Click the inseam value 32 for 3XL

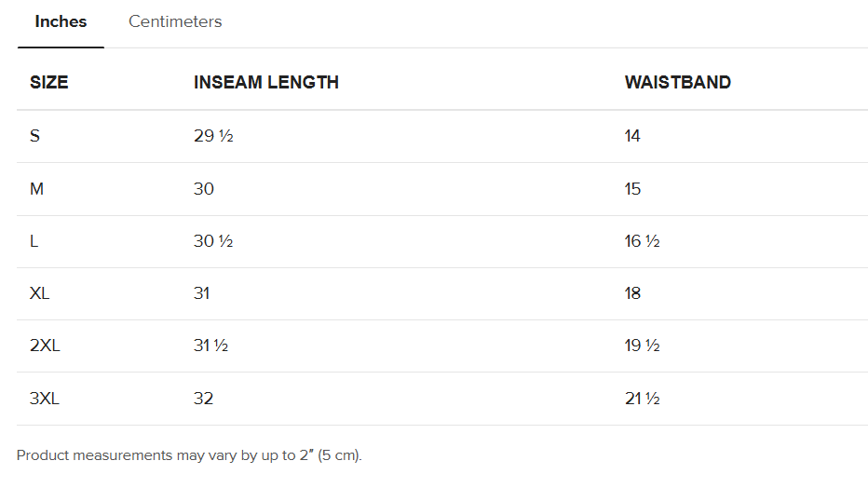click(x=204, y=399)
